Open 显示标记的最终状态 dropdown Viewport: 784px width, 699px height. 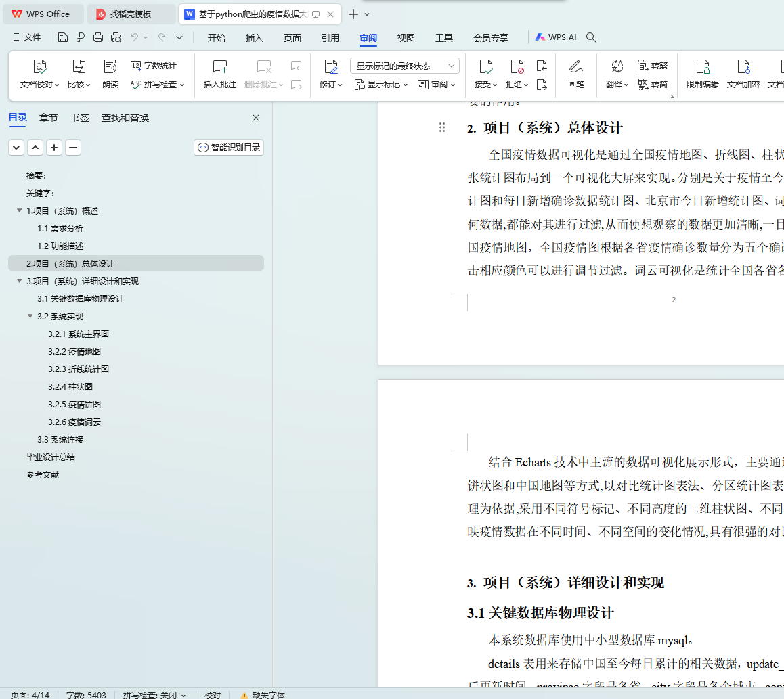pos(404,66)
